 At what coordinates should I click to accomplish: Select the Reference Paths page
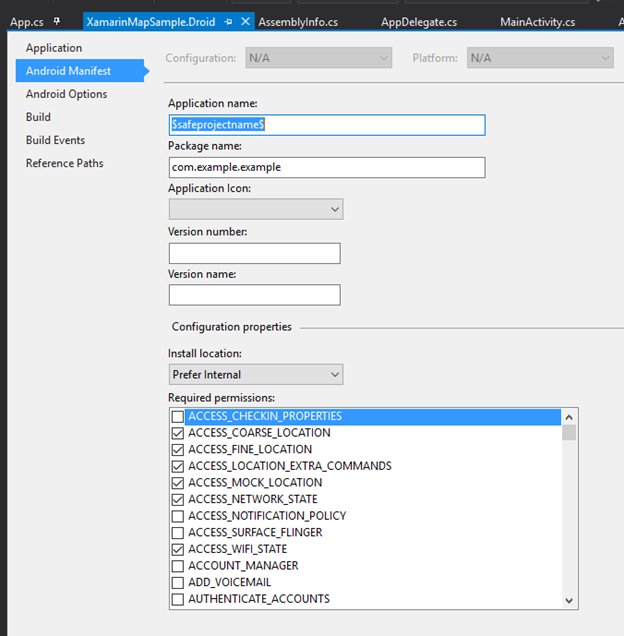point(65,163)
